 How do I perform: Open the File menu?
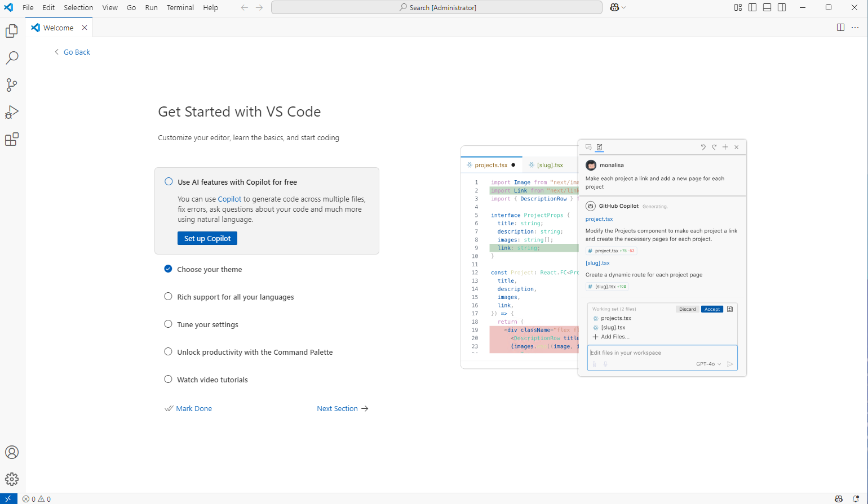click(x=28, y=7)
